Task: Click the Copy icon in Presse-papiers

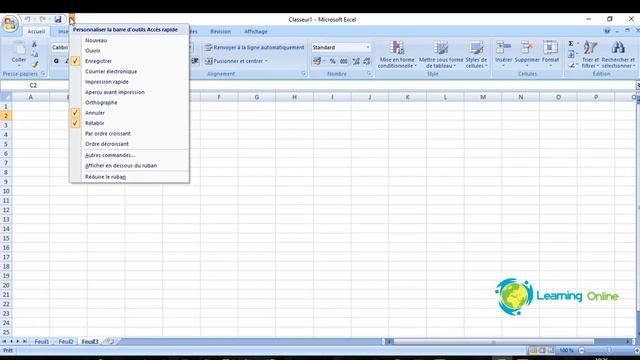Action: (x=34, y=54)
